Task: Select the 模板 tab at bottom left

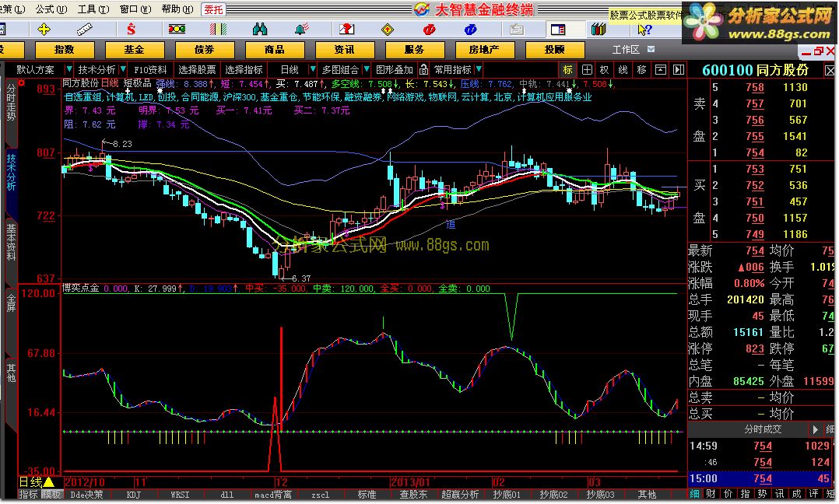Action: pyautogui.click(x=51, y=495)
